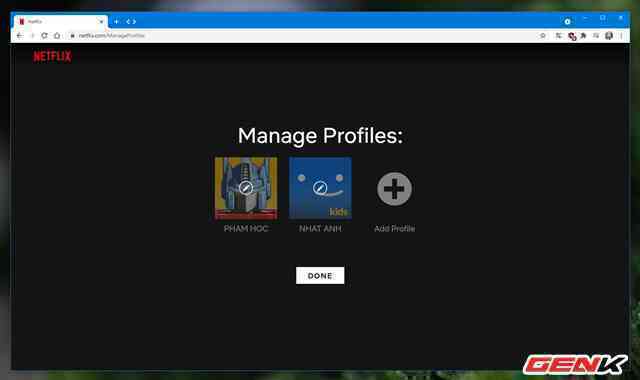Edit the NHAT ANH kids profile avatar

click(320, 188)
